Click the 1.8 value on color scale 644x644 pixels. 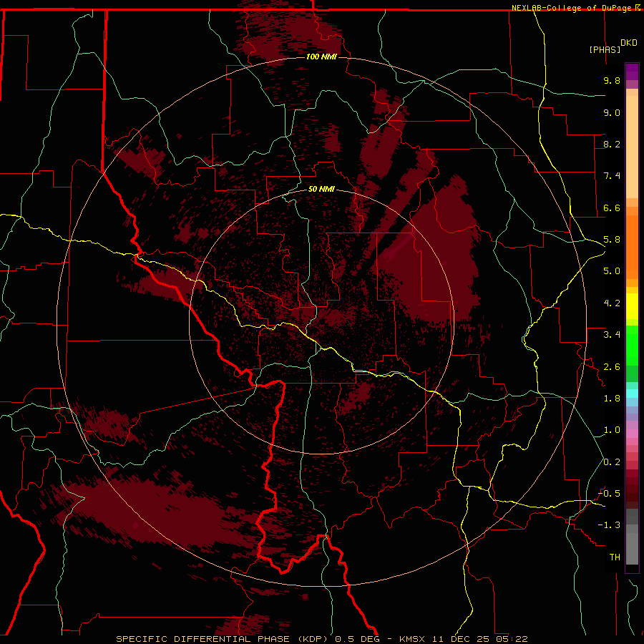tap(612, 399)
